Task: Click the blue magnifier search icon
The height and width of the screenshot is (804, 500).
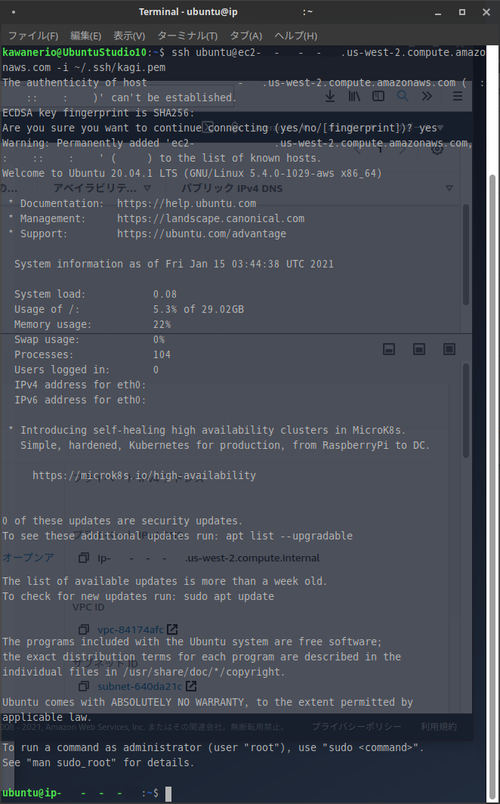Action: (x=403, y=96)
